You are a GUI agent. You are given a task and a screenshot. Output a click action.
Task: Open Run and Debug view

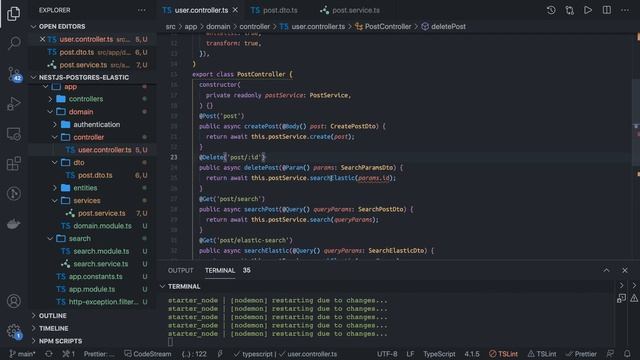(x=14, y=104)
